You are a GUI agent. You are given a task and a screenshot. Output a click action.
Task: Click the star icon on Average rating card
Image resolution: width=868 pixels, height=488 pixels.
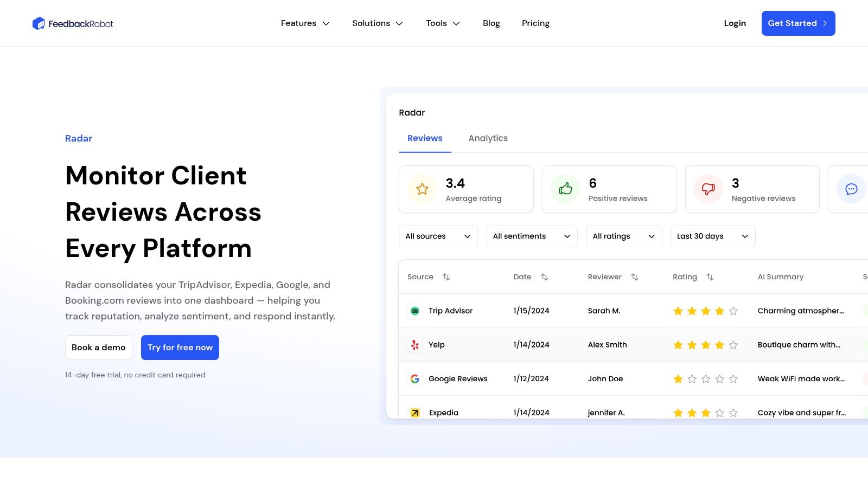(x=422, y=189)
